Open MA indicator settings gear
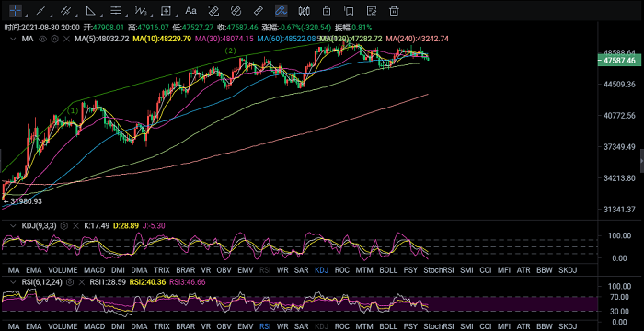The image size is (644, 331). (x=54, y=39)
